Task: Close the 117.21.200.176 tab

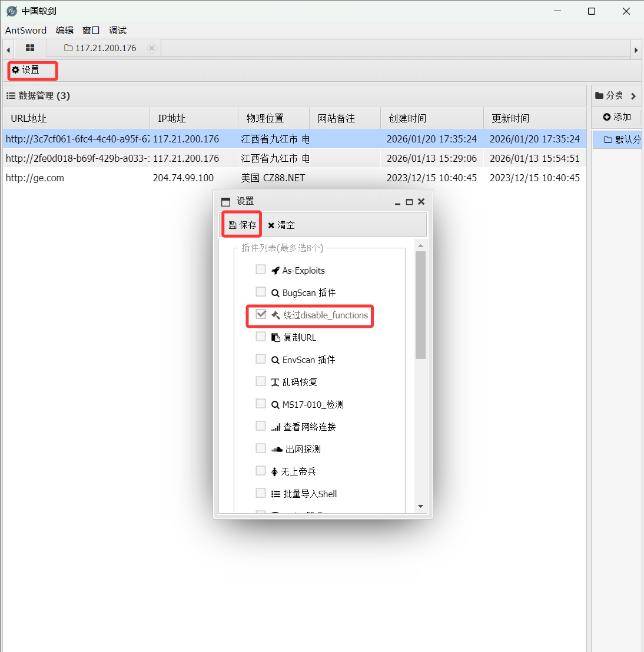Action: 152,48
